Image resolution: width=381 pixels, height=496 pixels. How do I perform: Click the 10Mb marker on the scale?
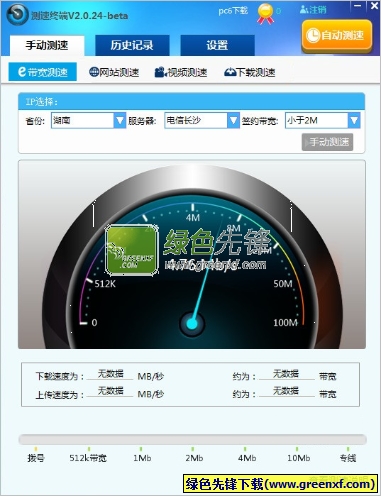(299, 458)
